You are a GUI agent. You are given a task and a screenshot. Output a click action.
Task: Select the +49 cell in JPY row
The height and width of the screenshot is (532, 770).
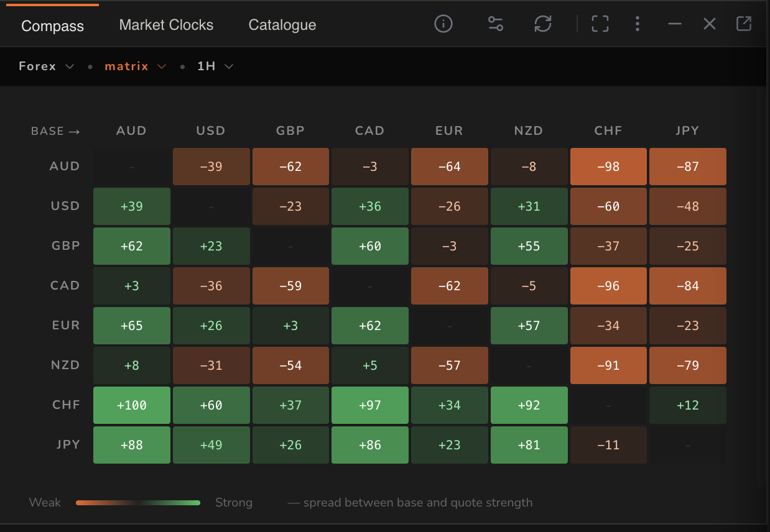[x=211, y=445]
